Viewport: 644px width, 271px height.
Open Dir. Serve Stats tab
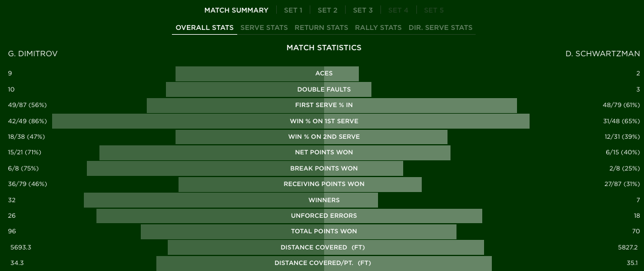[440, 28]
